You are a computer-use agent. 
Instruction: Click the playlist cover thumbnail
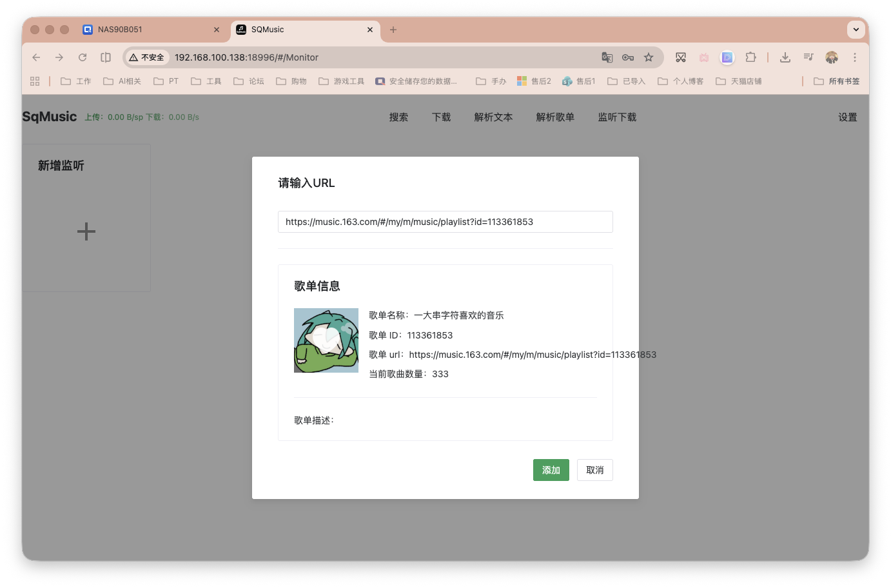[x=326, y=340]
